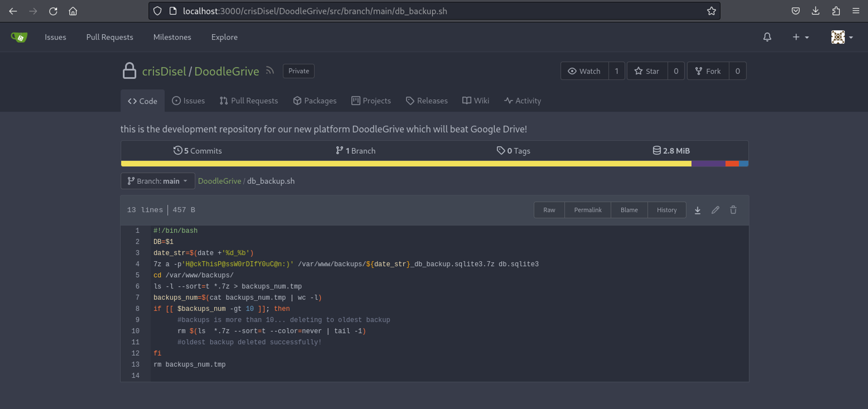Go to the Gitea home logo
The height and width of the screenshot is (409, 868).
pyautogui.click(x=19, y=37)
